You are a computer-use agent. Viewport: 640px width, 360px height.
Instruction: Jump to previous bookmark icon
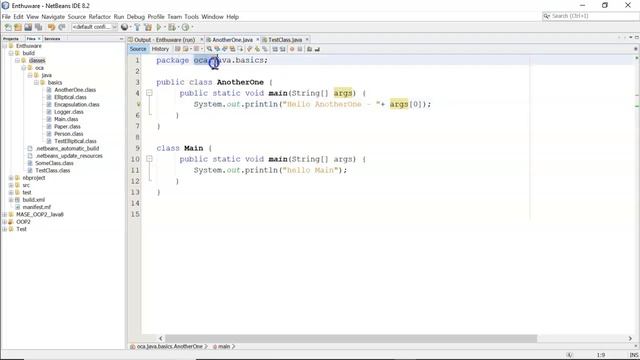tap(249, 49)
